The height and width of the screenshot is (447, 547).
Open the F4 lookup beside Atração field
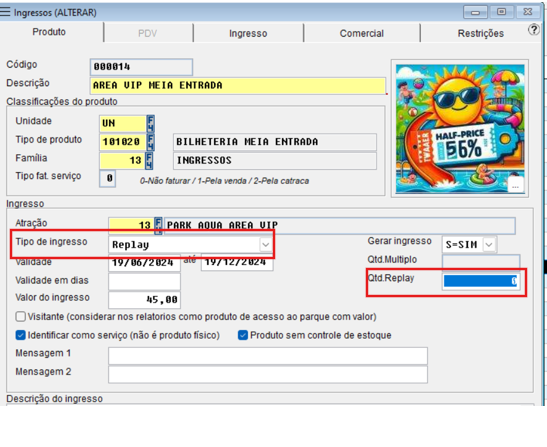[x=158, y=225]
